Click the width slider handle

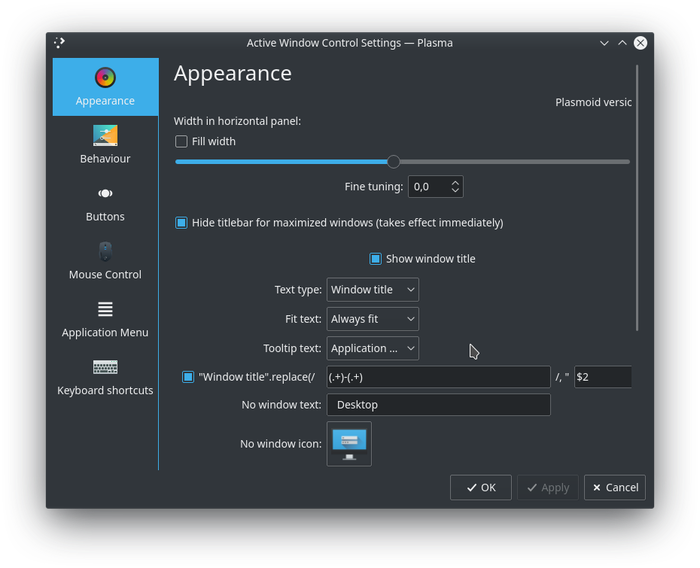[x=393, y=162]
